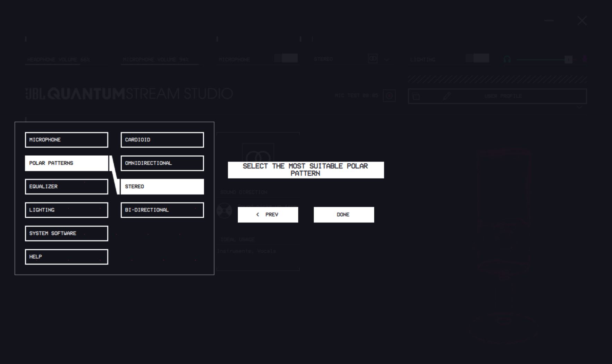The image size is (612, 364).
Task: Click the headphone-microphone balance slider handle
Action: (x=568, y=60)
